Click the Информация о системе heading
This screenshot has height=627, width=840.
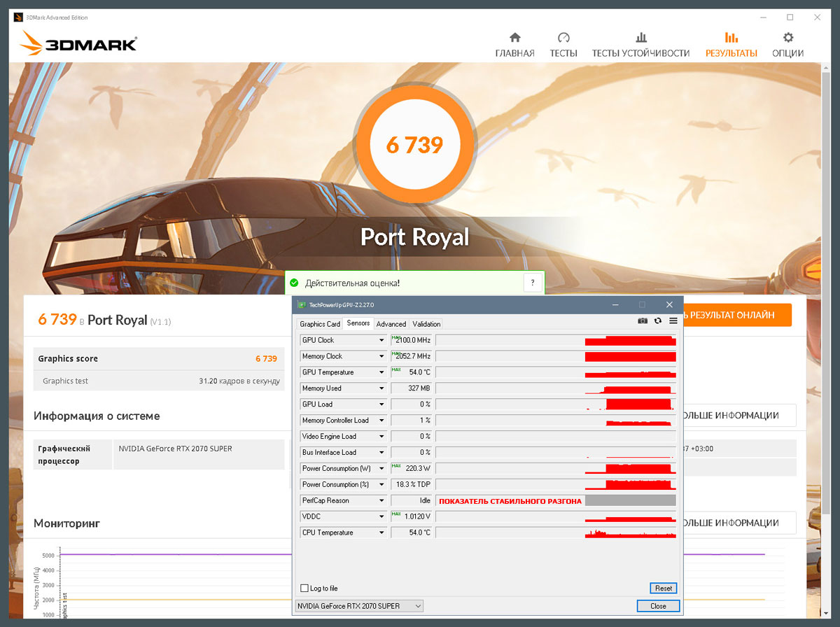point(97,416)
